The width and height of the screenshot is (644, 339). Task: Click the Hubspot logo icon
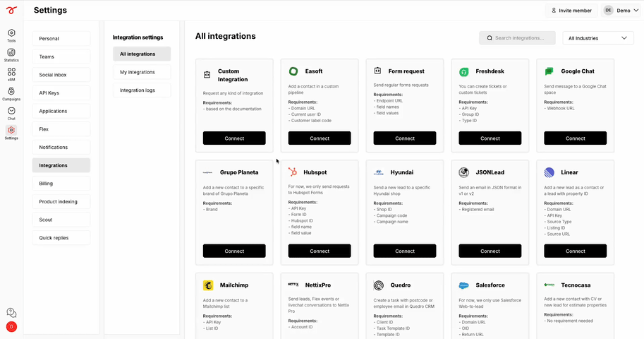click(x=293, y=172)
